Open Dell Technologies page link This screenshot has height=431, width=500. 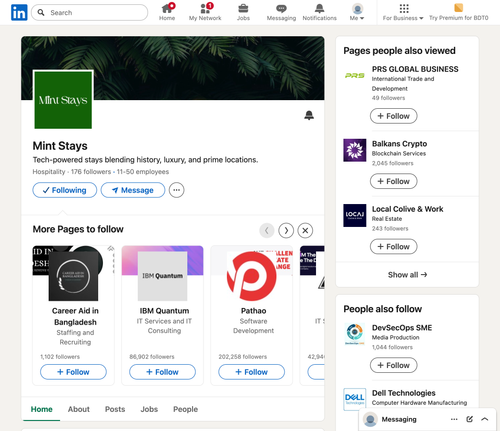tap(404, 393)
